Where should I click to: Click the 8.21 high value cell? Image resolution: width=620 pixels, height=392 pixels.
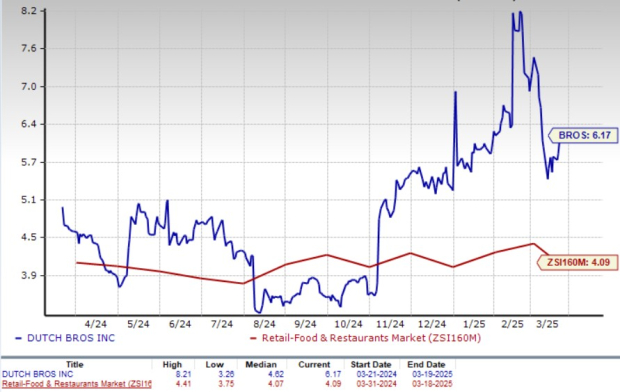[182, 374]
